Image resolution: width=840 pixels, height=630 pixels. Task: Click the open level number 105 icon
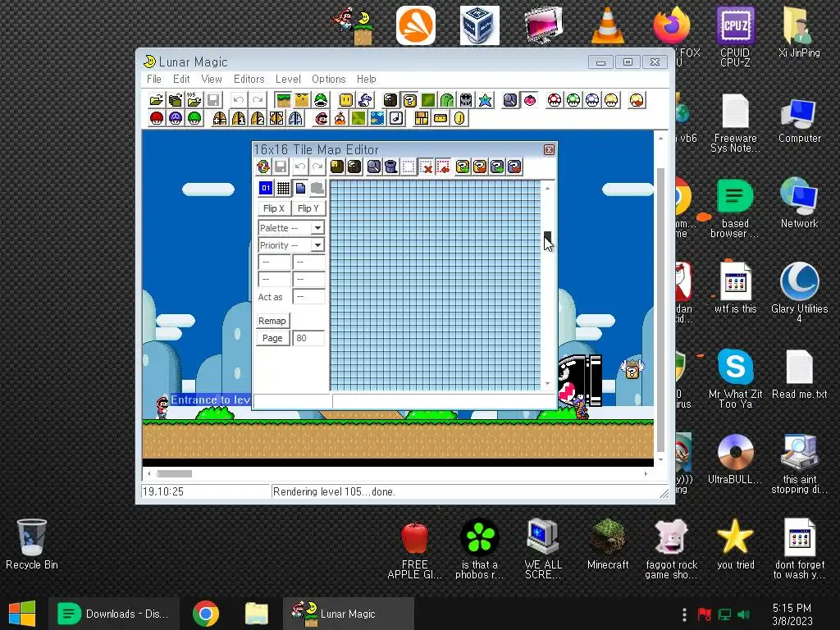click(x=194, y=100)
